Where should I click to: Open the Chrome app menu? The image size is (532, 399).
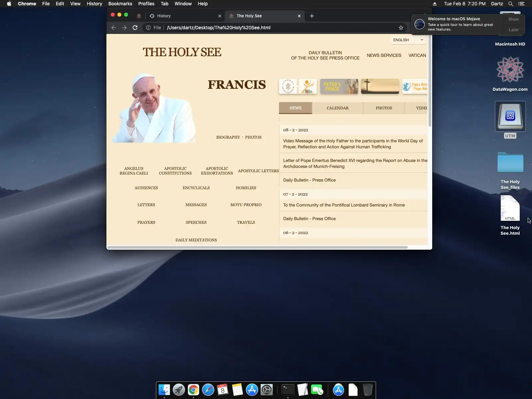tap(27, 4)
